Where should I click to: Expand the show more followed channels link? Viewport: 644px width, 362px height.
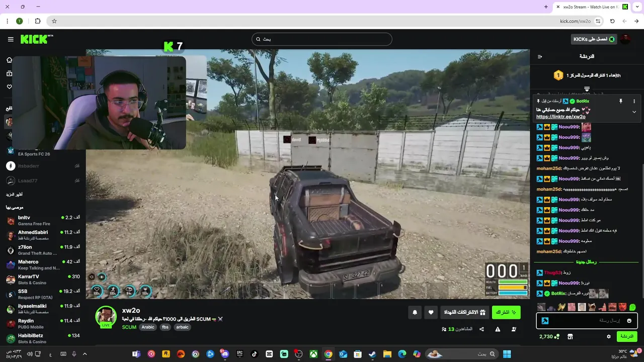[14, 194]
